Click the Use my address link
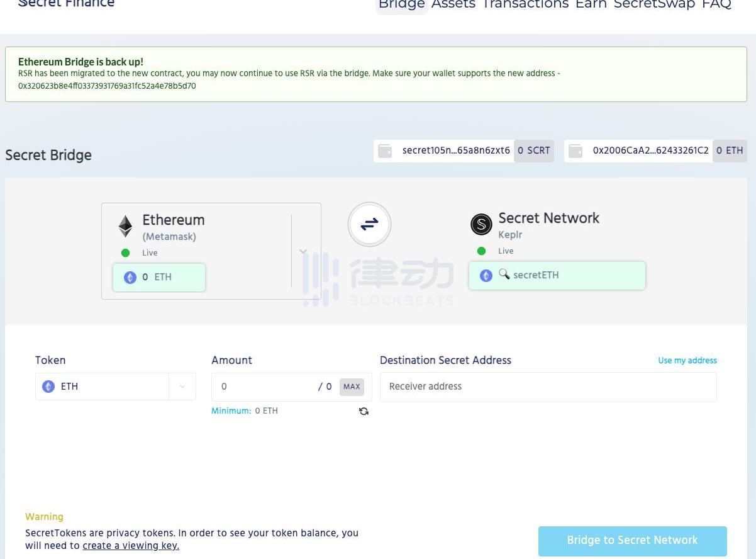The width and height of the screenshot is (756, 559). 687,361
